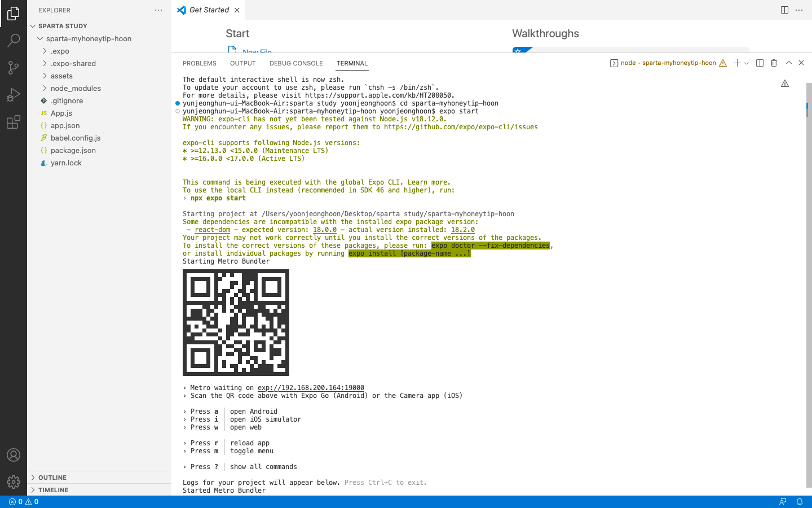Open the Source Control view
The height and width of the screenshot is (508, 812).
tap(14, 68)
